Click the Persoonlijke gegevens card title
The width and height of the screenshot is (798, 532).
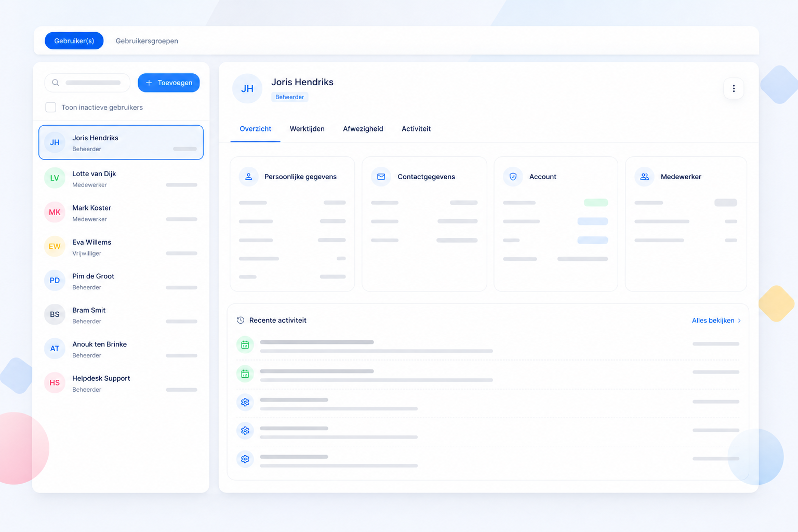pos(300,177)
